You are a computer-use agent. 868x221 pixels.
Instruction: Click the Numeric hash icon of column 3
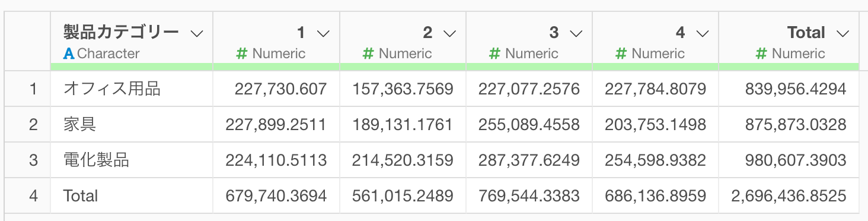pyautogui.click(x=494, y=53)
